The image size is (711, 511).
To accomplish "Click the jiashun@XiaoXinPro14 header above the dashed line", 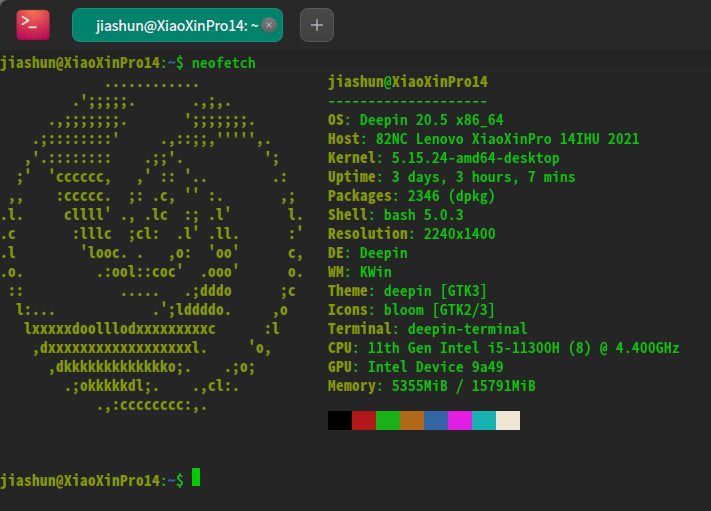I will [408, 82].
